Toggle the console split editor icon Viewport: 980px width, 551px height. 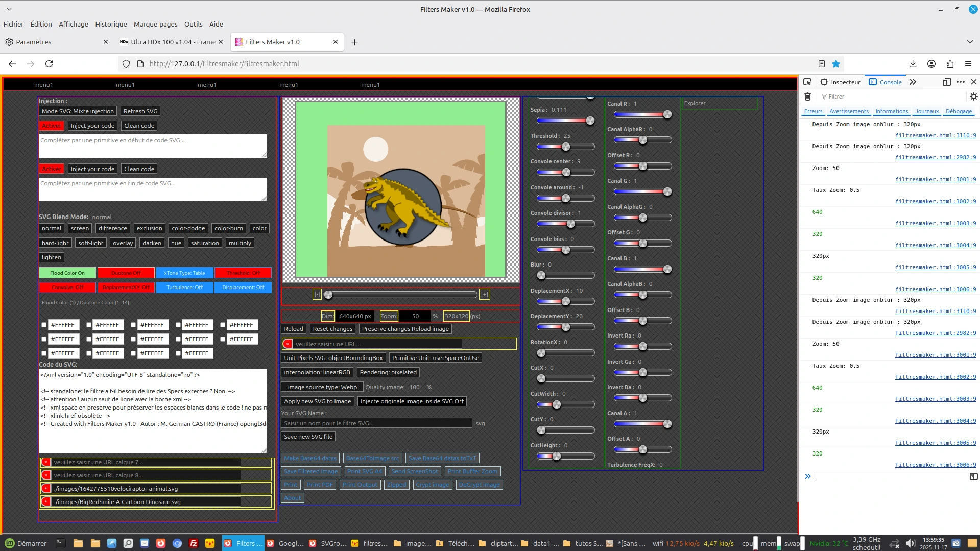click(x=973, y=476)
